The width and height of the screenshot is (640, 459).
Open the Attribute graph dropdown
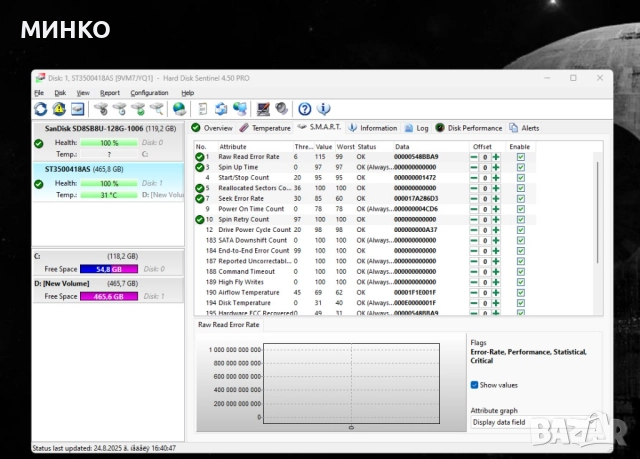(x=530, y=422)
